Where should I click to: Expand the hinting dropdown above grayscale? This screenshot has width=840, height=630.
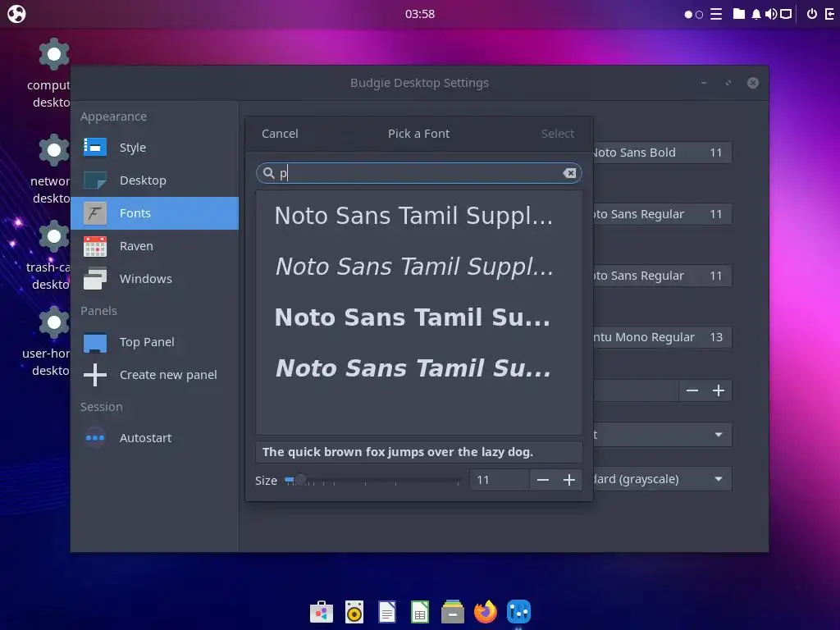(x=662, y=435)
